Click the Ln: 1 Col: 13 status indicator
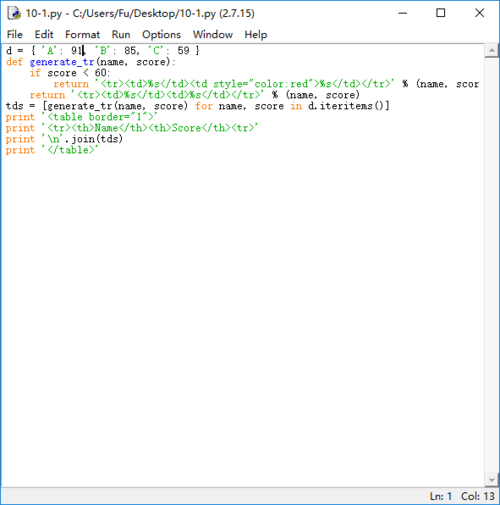The height and width of the screenshot is (505, 500). pos(462,496)
